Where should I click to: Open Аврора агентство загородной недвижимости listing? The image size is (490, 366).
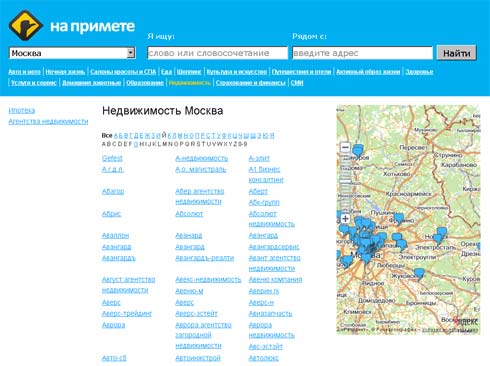click(x=203, y=335)
